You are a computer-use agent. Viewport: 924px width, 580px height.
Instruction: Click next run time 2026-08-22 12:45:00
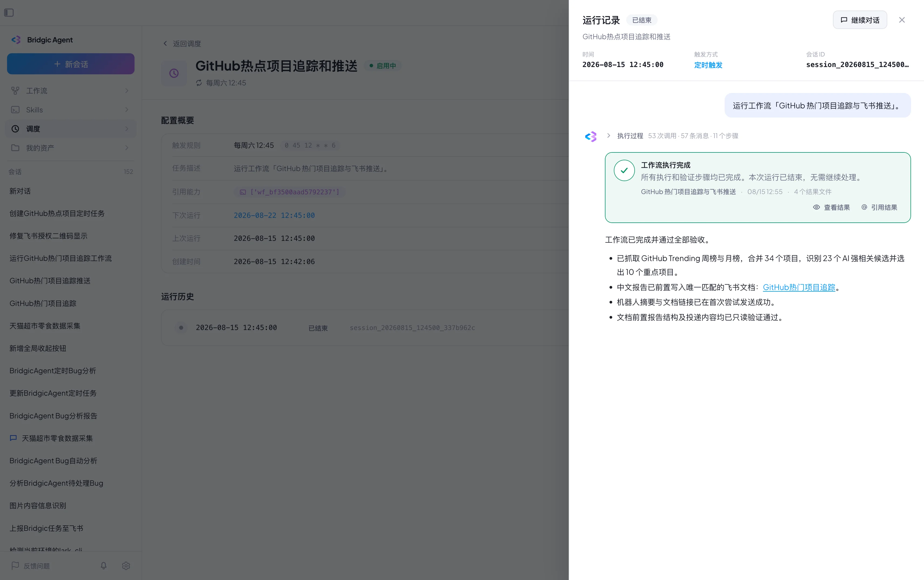[274, 215]
